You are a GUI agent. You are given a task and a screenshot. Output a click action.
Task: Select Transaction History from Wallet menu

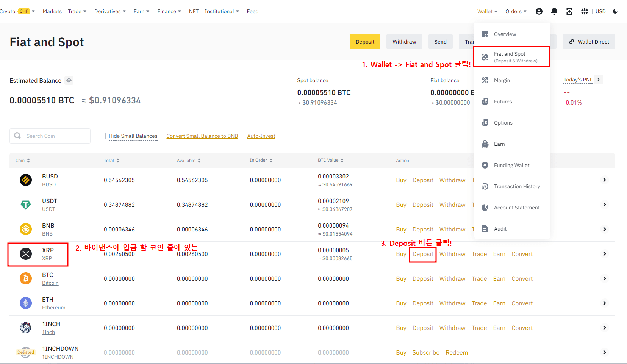tap(517, 186)
